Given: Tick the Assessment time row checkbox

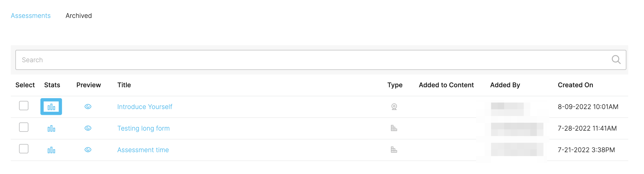Looking at the screenshot, I should coord(24,149).
